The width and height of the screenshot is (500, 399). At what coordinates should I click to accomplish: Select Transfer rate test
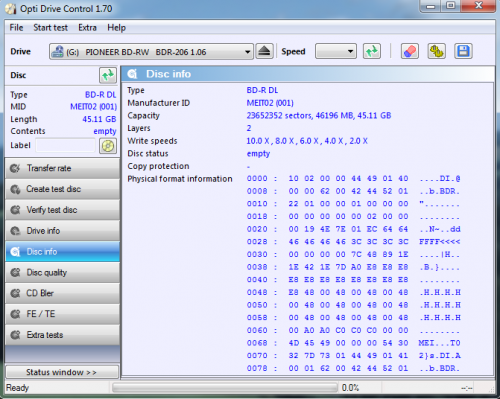[63, 168]
